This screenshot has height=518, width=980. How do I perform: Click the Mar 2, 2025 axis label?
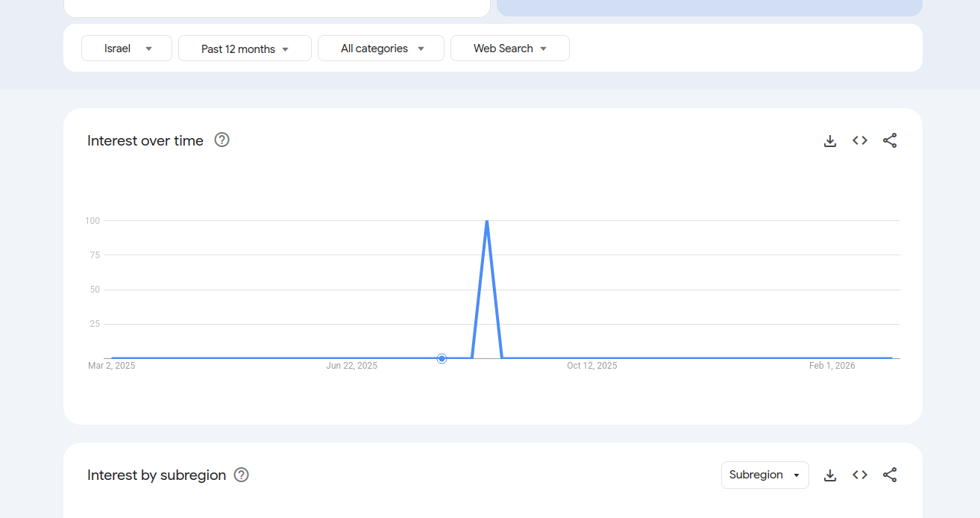click(x=112, y=366)
